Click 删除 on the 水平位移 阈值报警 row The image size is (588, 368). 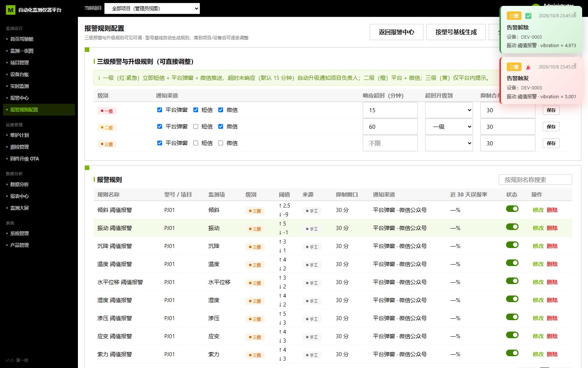[552, 282]
